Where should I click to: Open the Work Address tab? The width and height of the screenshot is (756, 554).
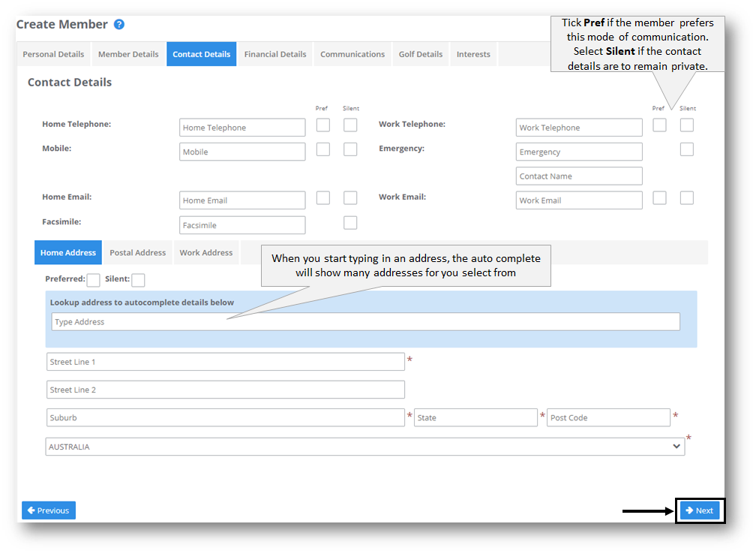[x=205, y=252]
